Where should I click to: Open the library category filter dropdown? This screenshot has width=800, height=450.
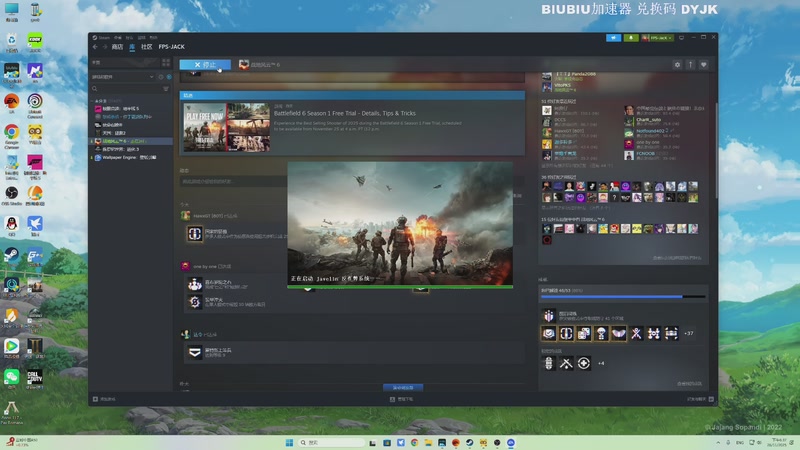pyautogui.click(x=123, y=77)
